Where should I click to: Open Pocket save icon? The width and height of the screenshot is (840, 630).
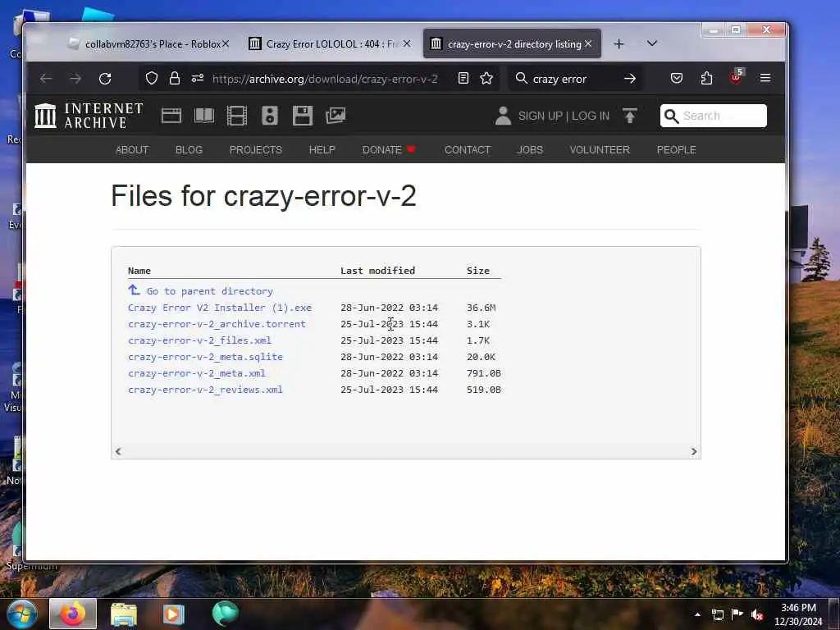(x=677, y=79)
